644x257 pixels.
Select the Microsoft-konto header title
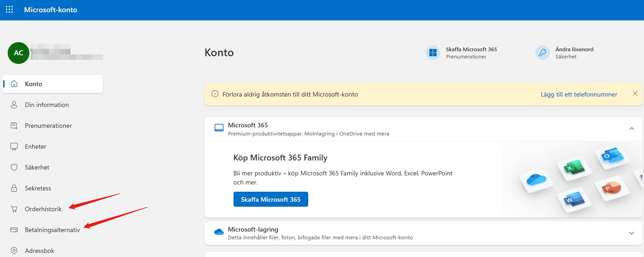click(51, 10)
